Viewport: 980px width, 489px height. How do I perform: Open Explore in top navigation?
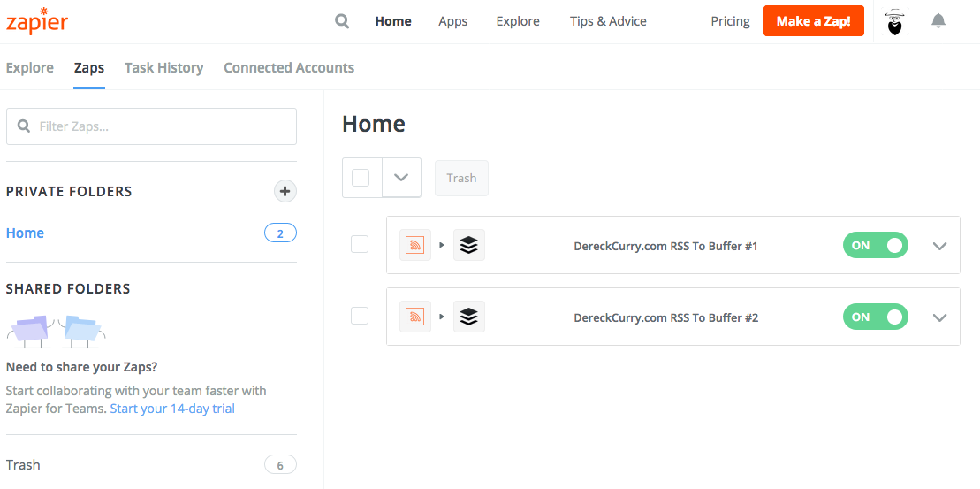(518, 21)
